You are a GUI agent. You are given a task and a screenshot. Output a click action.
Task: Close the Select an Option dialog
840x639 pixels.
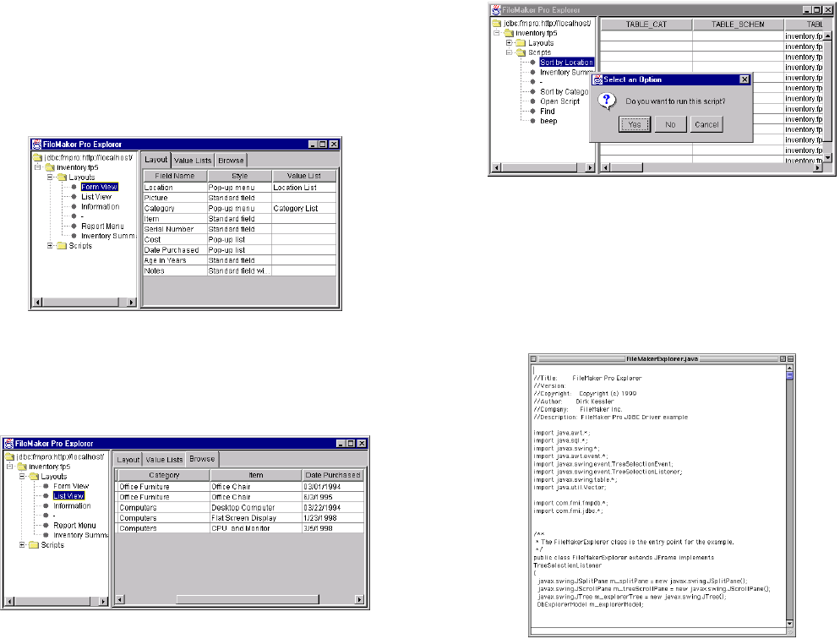tap(745, 79)
